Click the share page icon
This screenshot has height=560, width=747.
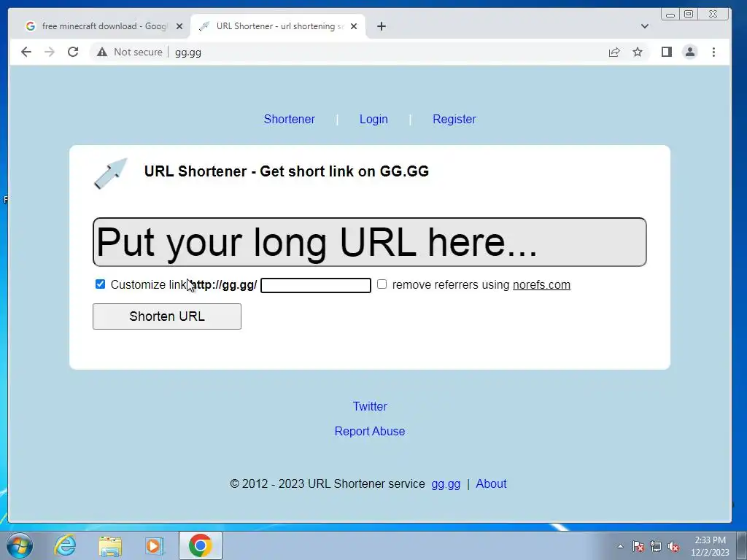[614, 52]
